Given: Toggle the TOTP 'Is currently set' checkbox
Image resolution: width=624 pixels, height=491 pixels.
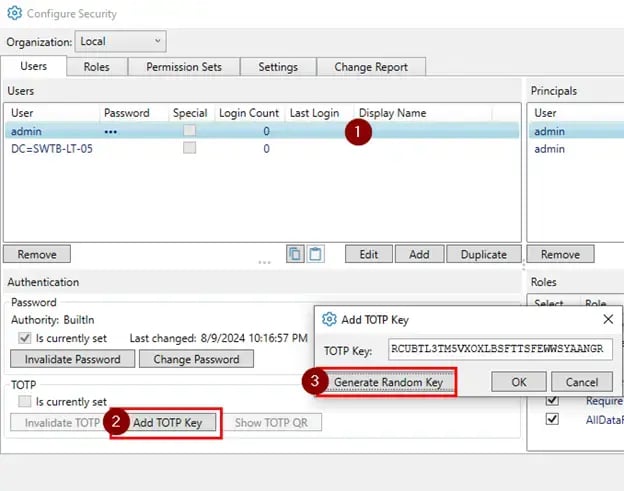Looking at the screenshot, I should pyautogui.click(x=25, y=401).
